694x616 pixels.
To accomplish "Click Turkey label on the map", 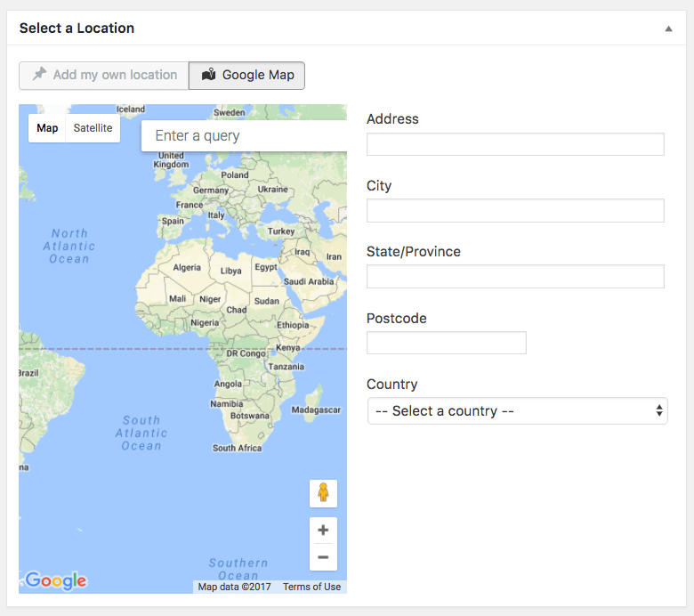I will 280,231.
